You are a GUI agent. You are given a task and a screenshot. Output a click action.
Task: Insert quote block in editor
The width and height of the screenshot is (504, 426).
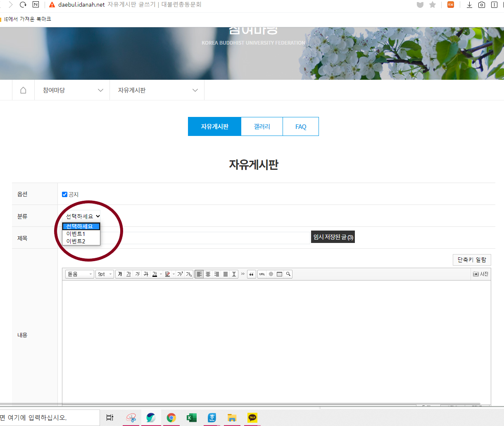pos(252,274)
